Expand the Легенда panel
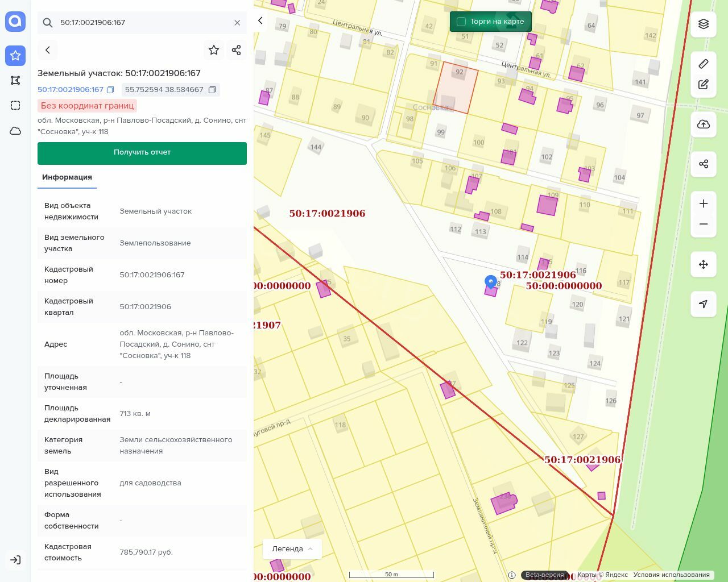 pyautogui.click(x=292, y=548)
